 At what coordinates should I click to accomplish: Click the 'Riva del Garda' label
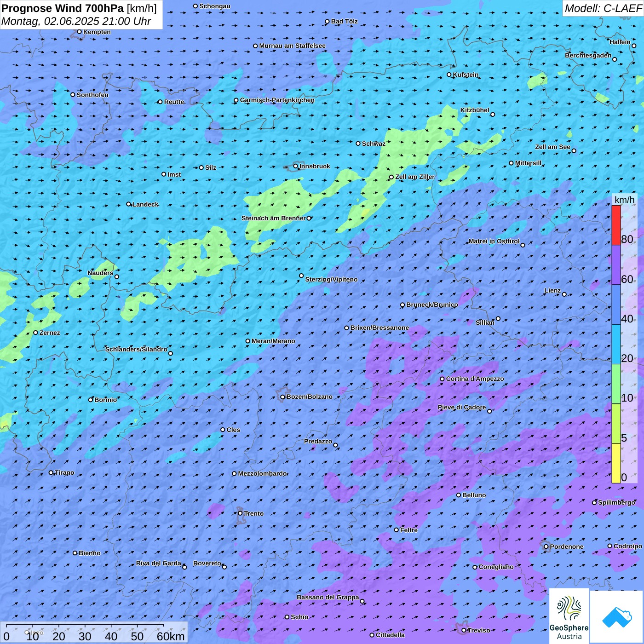[x=158, y=563]
